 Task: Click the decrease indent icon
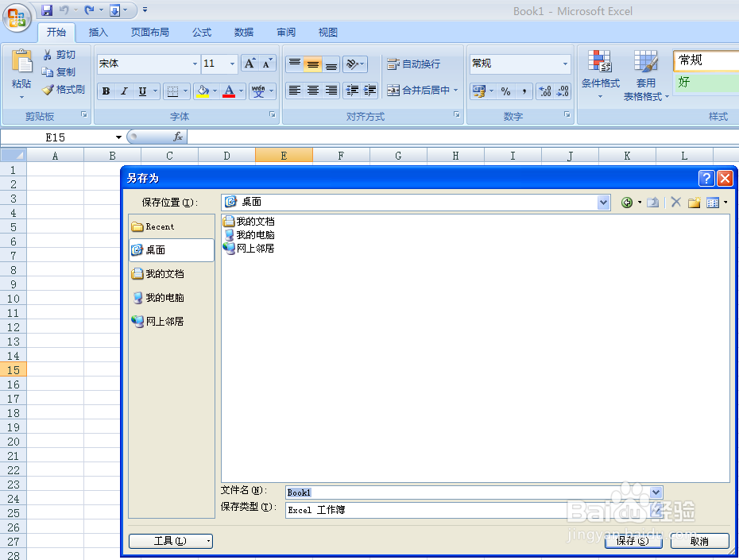pyautogui.click(x=352, y=90)
